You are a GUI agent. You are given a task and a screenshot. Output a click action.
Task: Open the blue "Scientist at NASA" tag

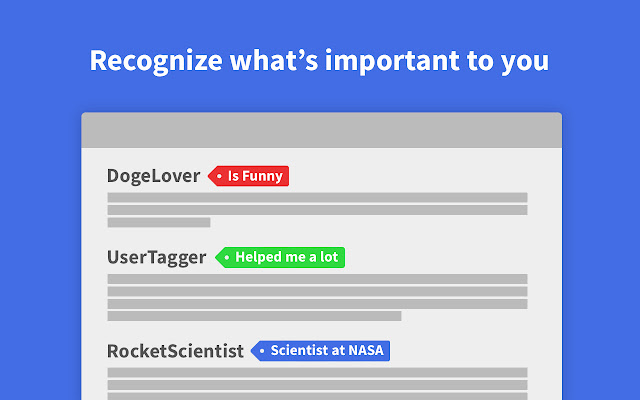point(320,351)
